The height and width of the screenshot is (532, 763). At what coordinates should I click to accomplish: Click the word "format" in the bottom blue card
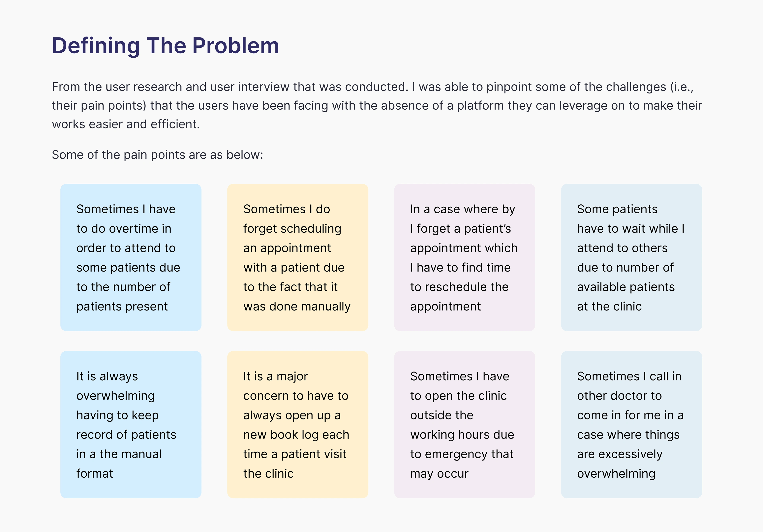[95, 473]
